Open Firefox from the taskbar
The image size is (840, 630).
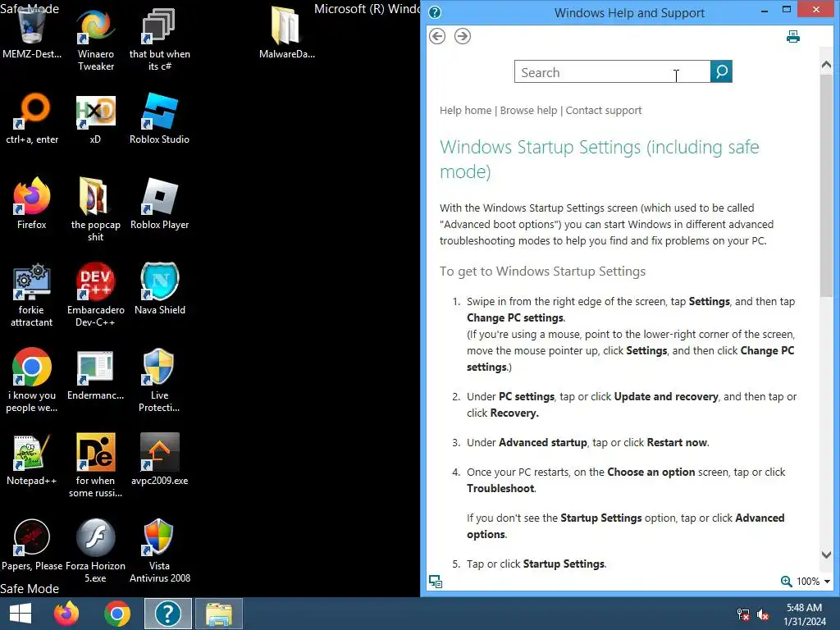point(66,614)
